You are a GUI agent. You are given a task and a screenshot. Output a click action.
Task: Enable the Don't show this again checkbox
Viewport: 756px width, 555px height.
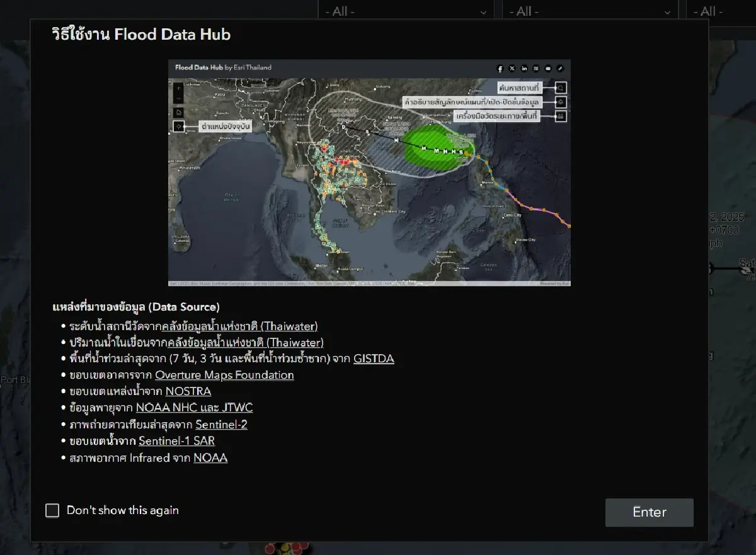click(52, 510)
